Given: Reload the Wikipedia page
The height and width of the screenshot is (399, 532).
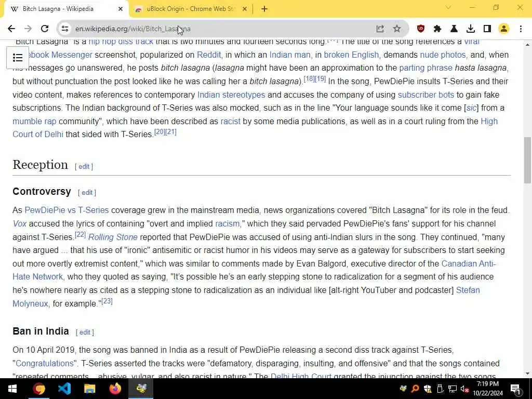Looking at the screenshot, I should pyautogui.click(x=45, y=29).
